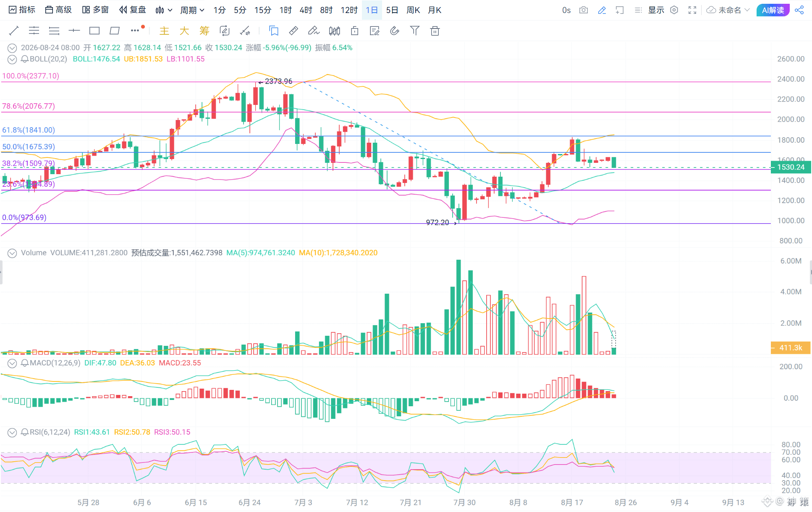Select the 15分 timeframe
Viewport: 812px width, 512px height.
click(x=263, y=10)
